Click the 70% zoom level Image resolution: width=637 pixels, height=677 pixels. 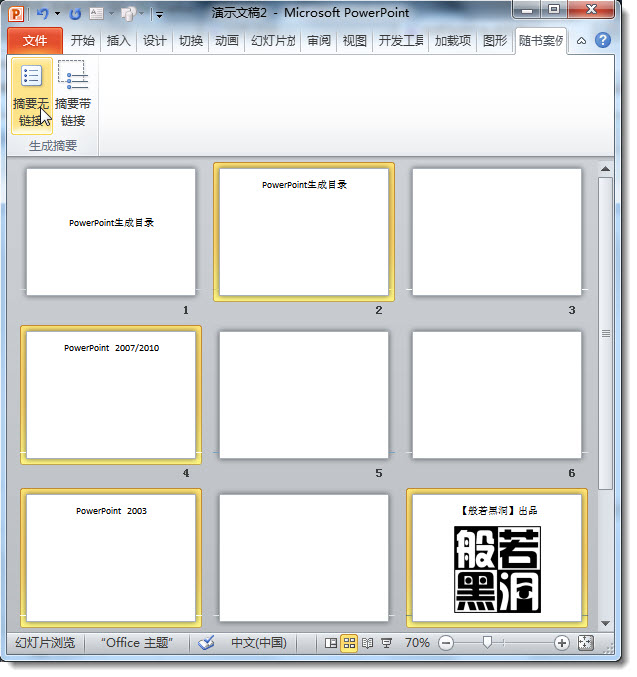[x=417, y=643]
